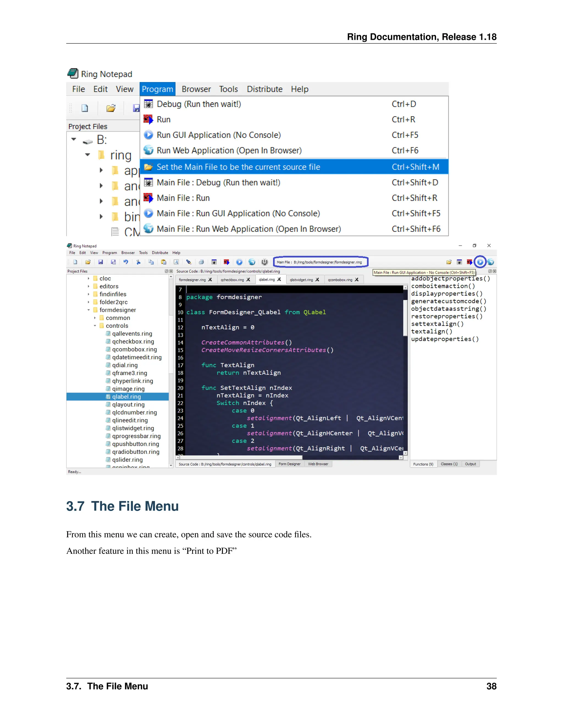Click the Undo arrow icon in the toolbar

[x=126, y=262]
